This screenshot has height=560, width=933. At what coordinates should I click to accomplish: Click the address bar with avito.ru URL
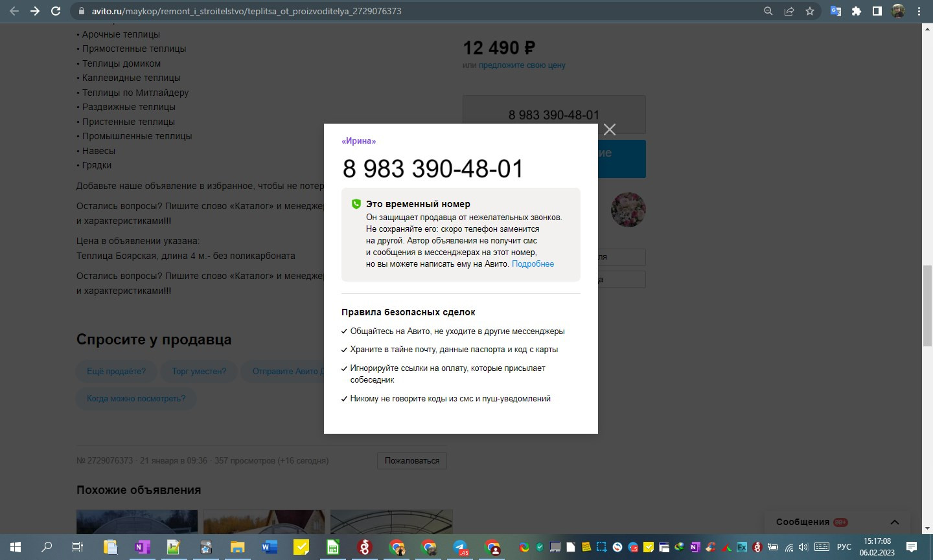[415, 11]
